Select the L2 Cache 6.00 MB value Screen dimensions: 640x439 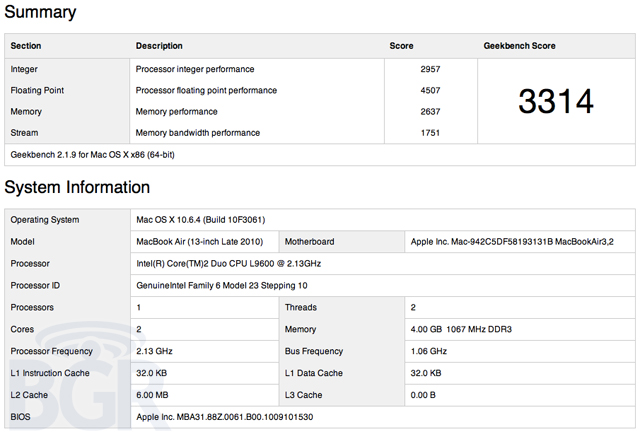click(x=152, y=395)
